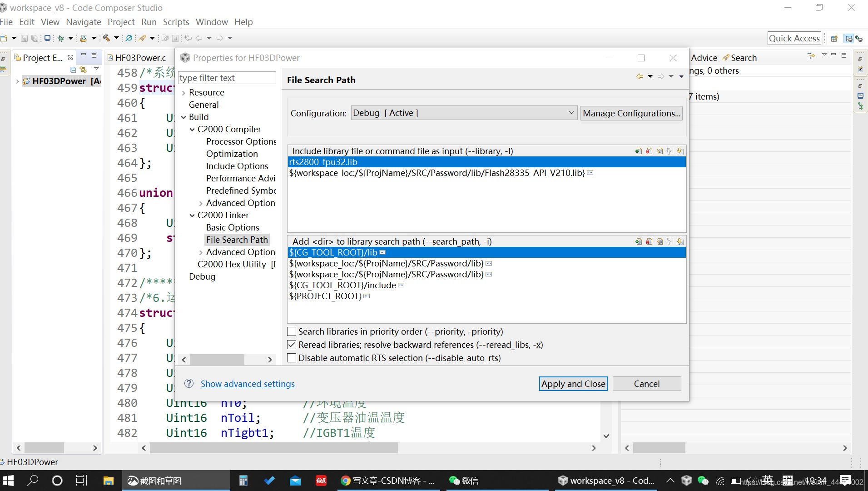
Task: Open the Configuration dropdown
Action: pos(464,113)
